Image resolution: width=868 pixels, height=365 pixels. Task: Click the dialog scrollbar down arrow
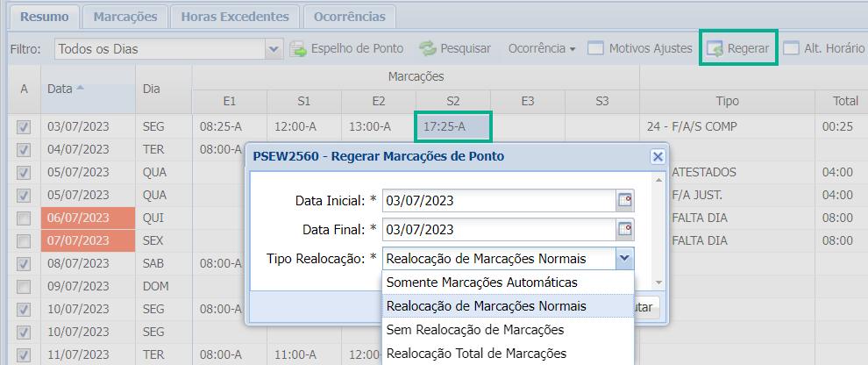tap(658, 283)
